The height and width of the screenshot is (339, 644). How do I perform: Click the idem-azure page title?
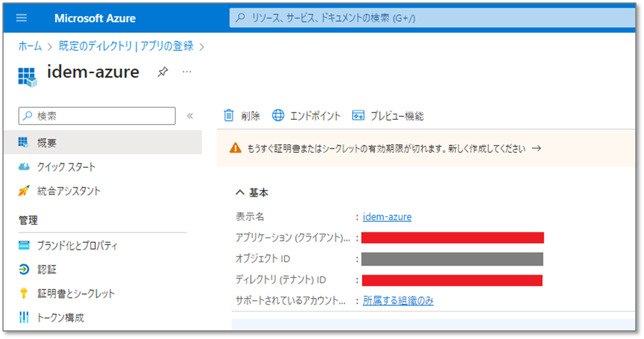93,72
